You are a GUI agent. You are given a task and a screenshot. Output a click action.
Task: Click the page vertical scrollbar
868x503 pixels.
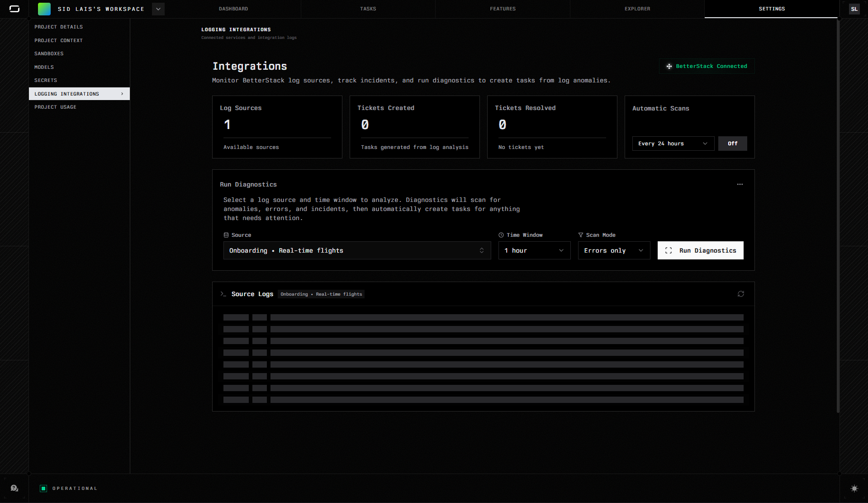pos(838,216)
